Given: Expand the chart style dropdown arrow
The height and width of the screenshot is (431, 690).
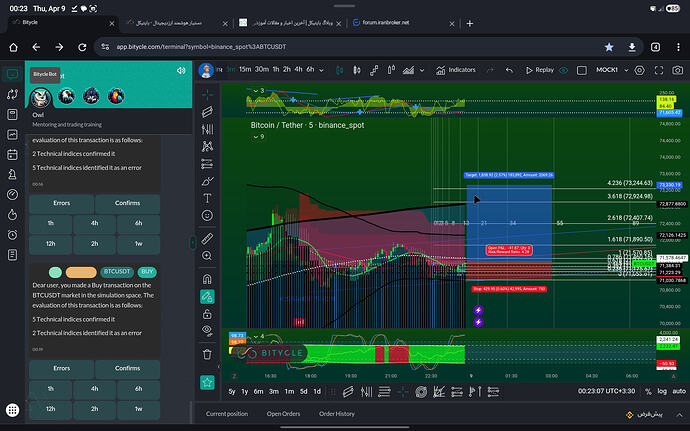Looking at the screenshot, I should click(422, 70).
